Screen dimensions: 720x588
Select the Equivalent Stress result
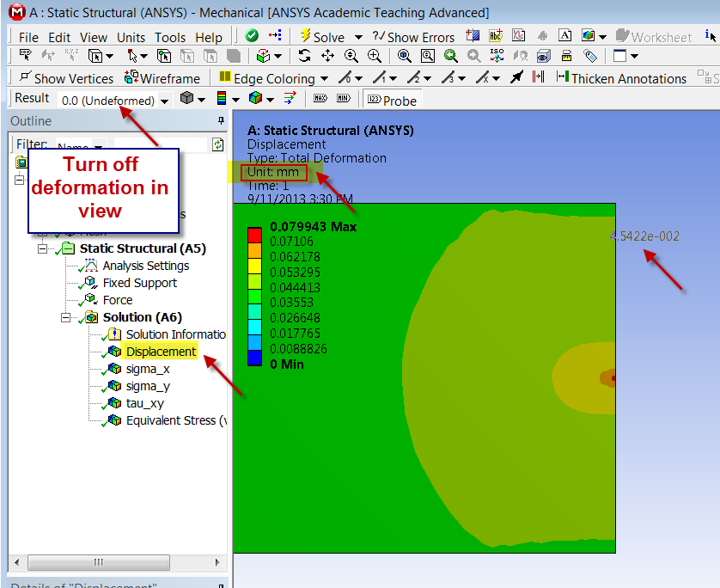tap(176, 420)
